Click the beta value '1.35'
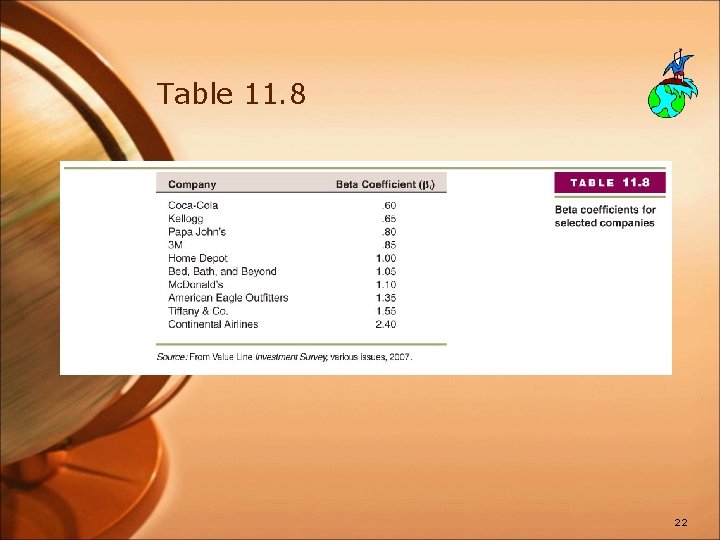Screen dimensions: 720x540 (x=386, y=298)
